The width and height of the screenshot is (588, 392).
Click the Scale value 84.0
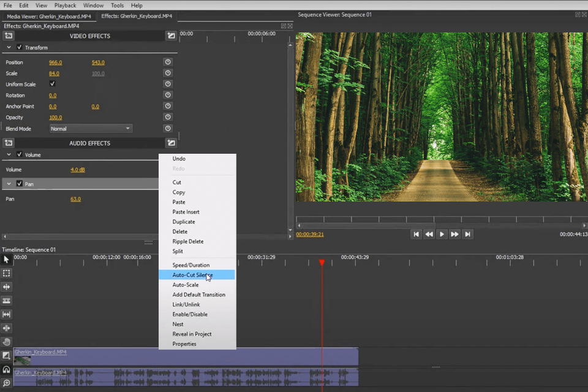coord(54,73)
